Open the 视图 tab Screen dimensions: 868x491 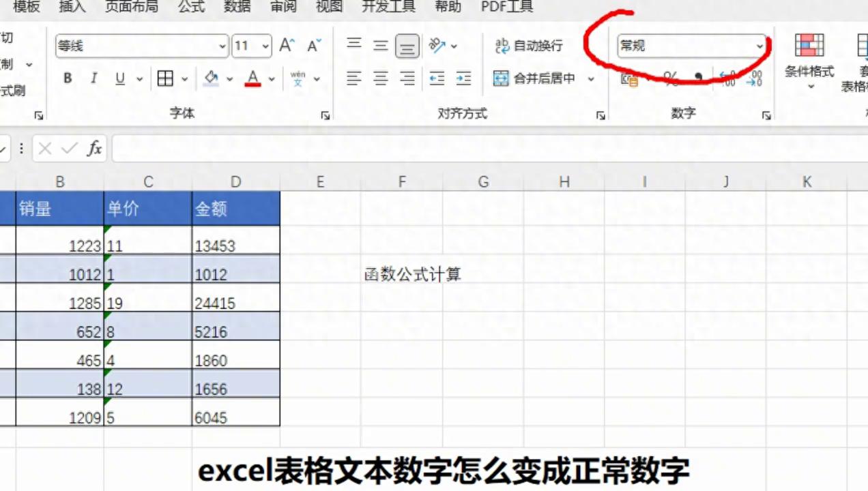[329, 7]
